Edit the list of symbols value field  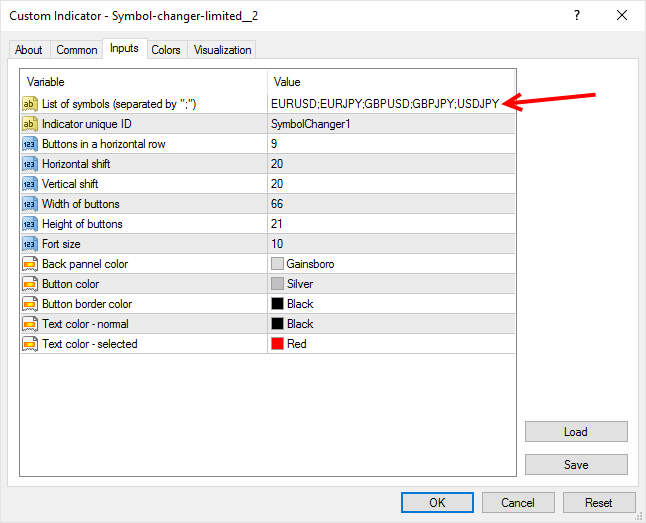tap(384, 104)
